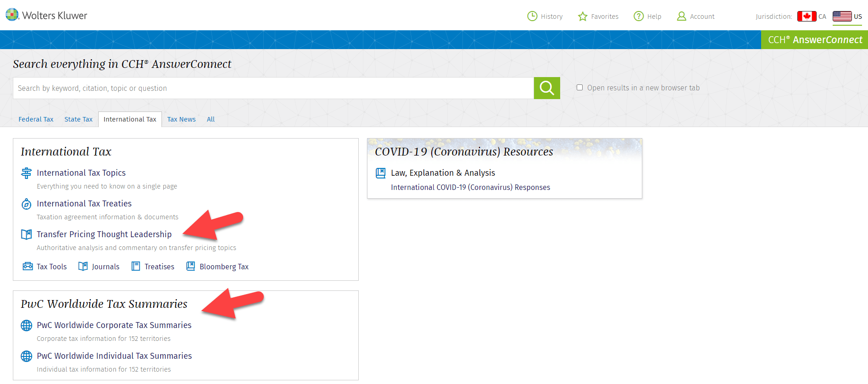Click the Tax Tools icon

click(x=28, y=267)
